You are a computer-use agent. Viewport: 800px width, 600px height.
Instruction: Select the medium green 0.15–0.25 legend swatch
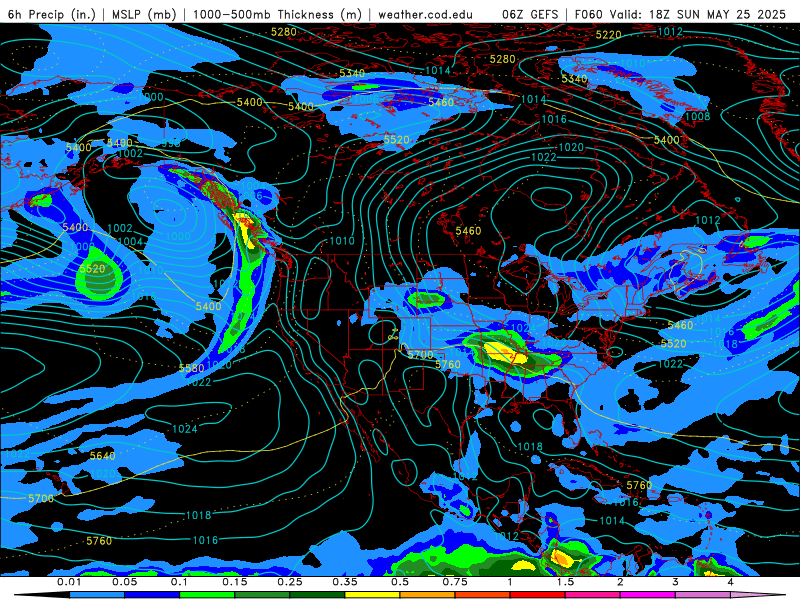click(262, 595)
